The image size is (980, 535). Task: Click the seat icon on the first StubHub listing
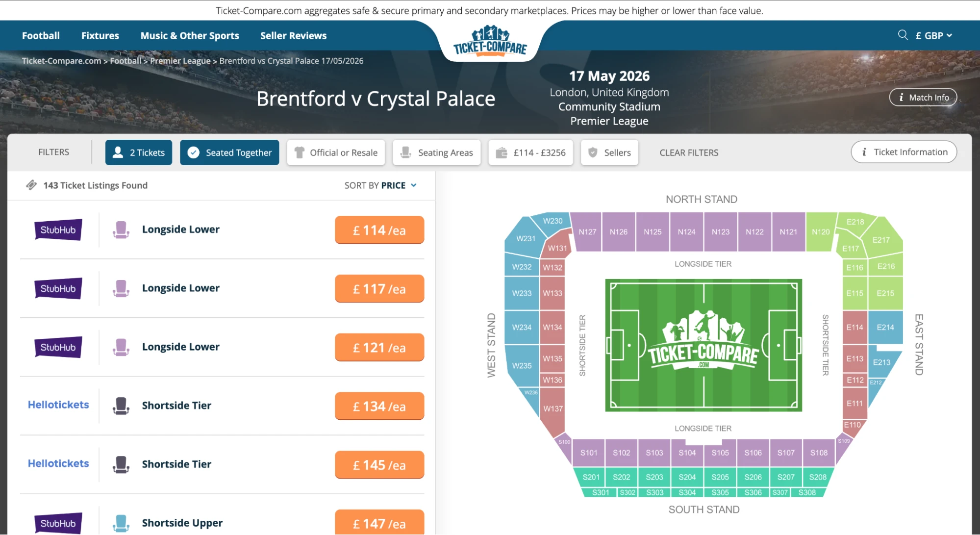pos(121,229)
